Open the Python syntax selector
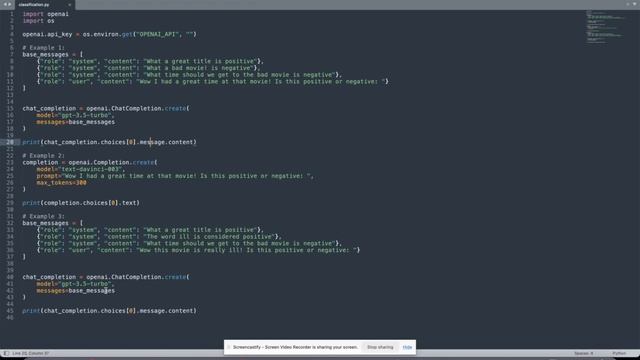 [x=619, y=353]
